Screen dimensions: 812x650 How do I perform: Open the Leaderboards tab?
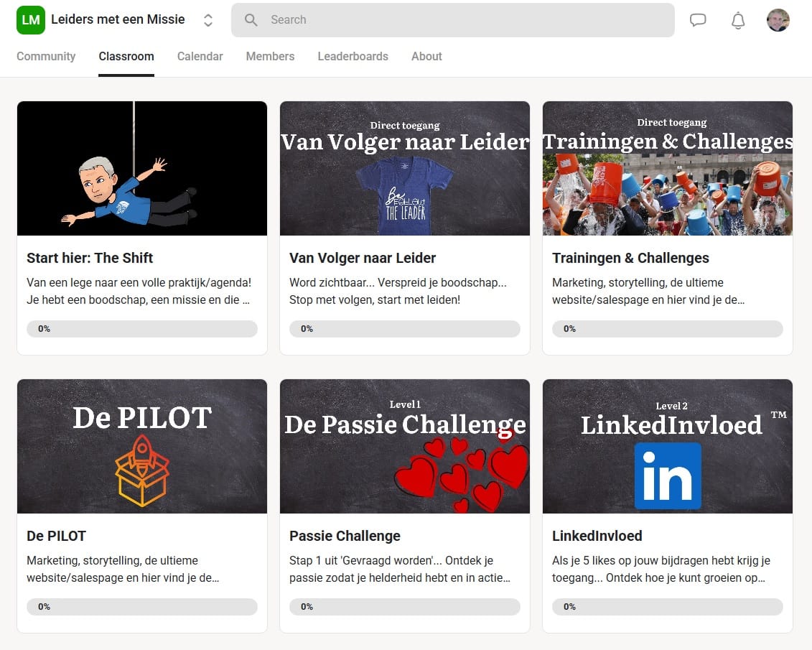[353, 56]
